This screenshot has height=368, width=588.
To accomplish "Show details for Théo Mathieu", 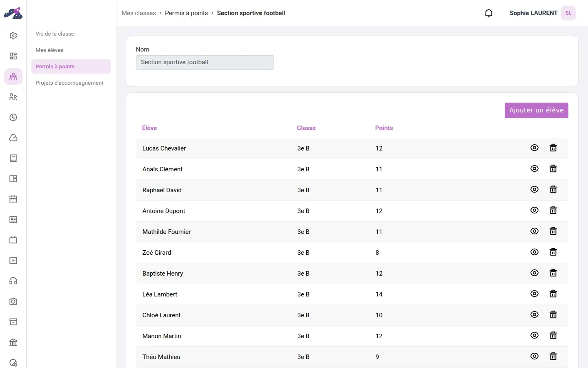I will (x=535, y=357).
